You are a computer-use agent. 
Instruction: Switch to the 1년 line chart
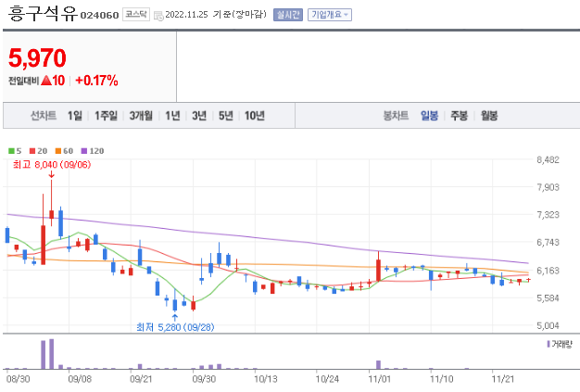pyautogui.click(x=172, y=116)
